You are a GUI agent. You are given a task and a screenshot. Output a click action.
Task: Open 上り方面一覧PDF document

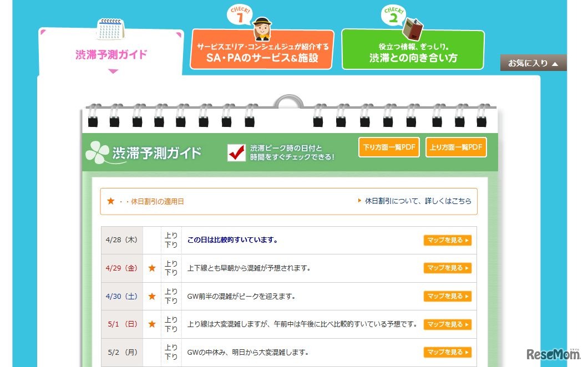click(x=456, y=147)
